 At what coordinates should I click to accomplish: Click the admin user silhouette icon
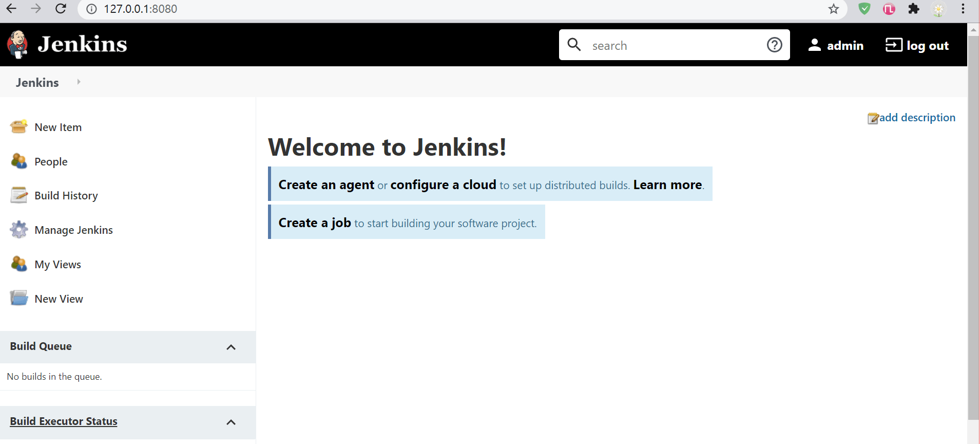point(815,45)
